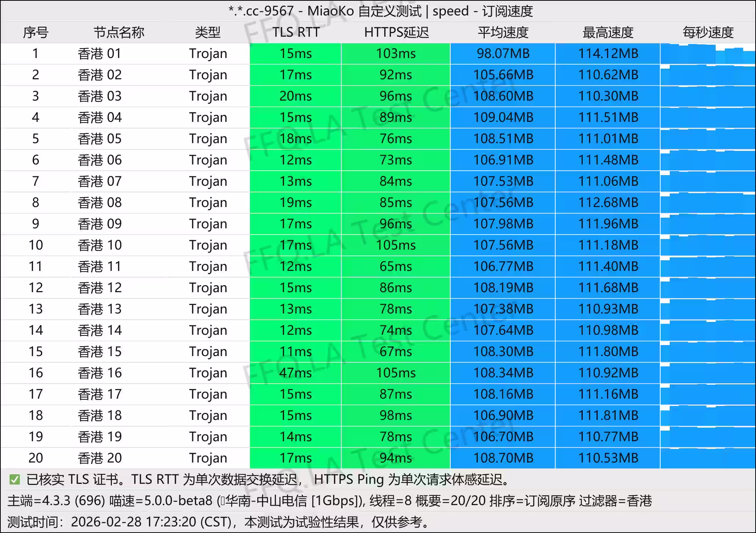
Task: Click the per-second speed graph for row 1
Action: (x=708, y=54)
